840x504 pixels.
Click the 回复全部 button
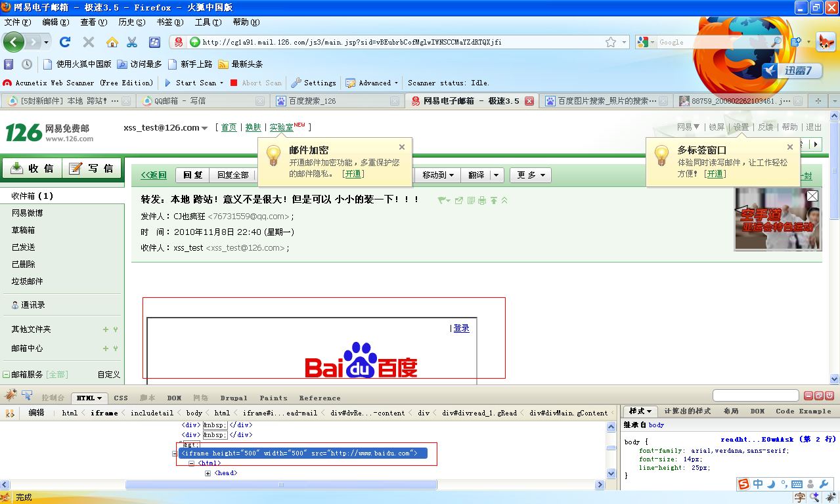coord(232,175)
